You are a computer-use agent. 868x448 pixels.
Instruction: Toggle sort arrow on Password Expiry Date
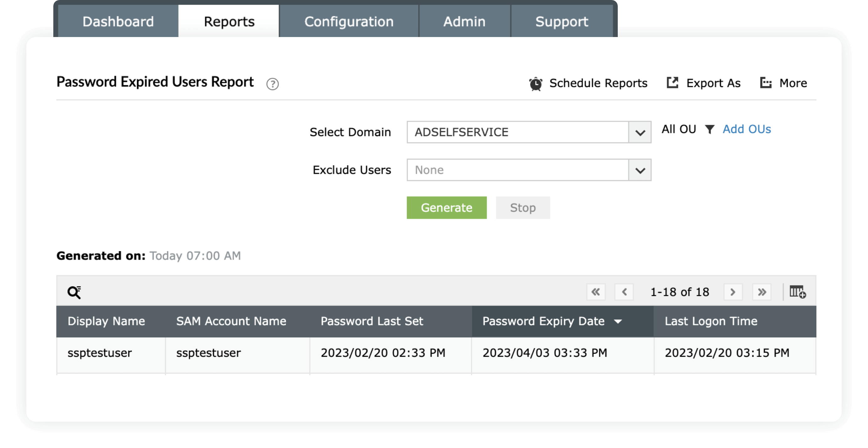[618, 322]
